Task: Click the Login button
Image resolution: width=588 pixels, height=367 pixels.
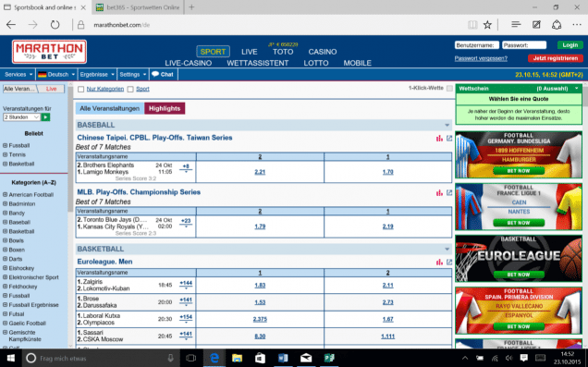Action: 570,45
